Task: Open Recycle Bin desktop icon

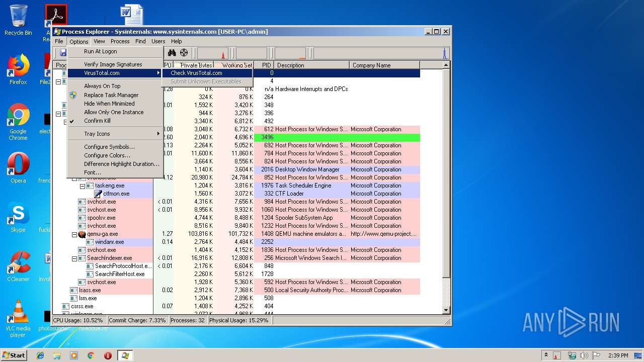Action: [18, 20]
